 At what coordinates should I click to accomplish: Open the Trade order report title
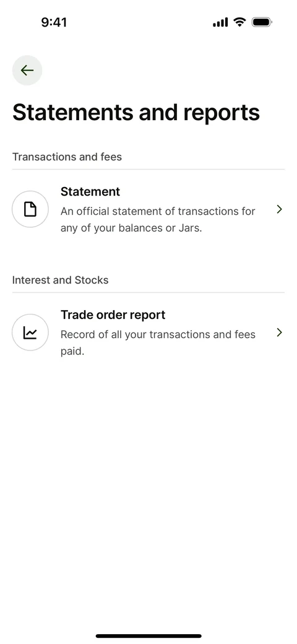(113, 315)
